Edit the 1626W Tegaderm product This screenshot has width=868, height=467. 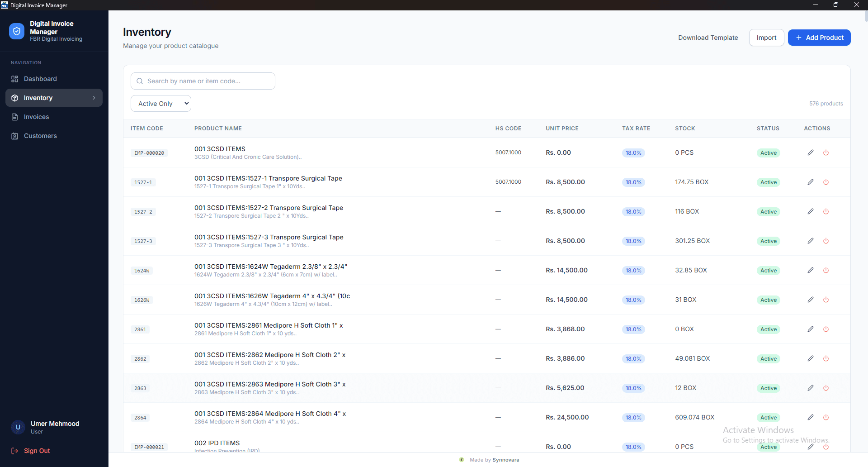coord(811,300)
